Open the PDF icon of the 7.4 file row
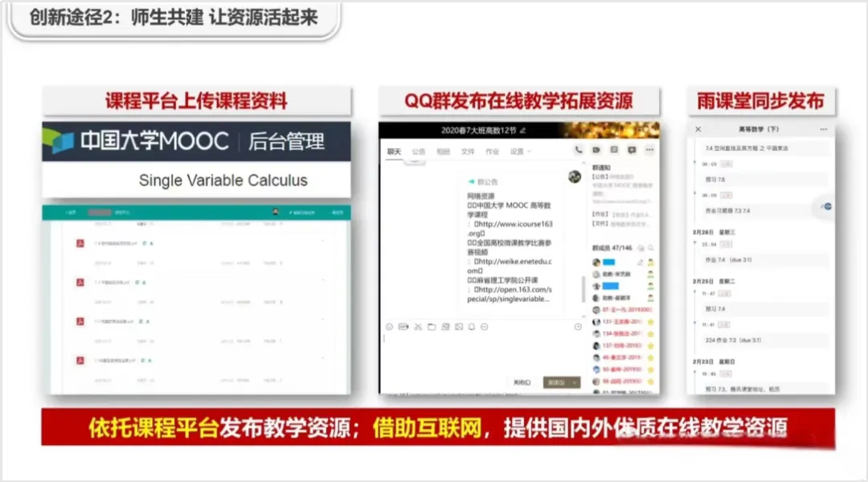The width and height of the screenshot is (868, 482). click(x=80, y=243)
